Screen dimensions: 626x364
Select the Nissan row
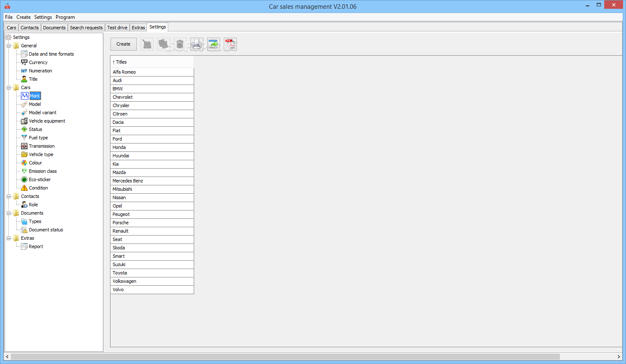point(152,197)
